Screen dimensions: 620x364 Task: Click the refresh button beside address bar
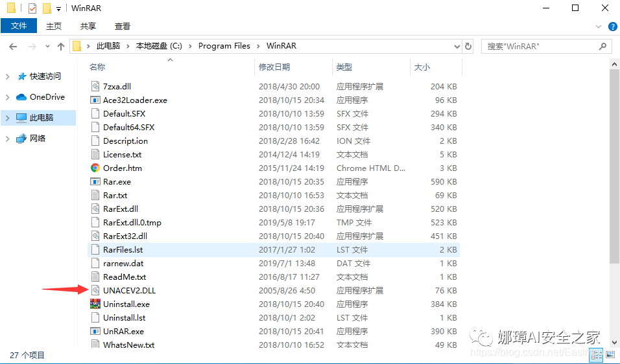pos(468,46)
